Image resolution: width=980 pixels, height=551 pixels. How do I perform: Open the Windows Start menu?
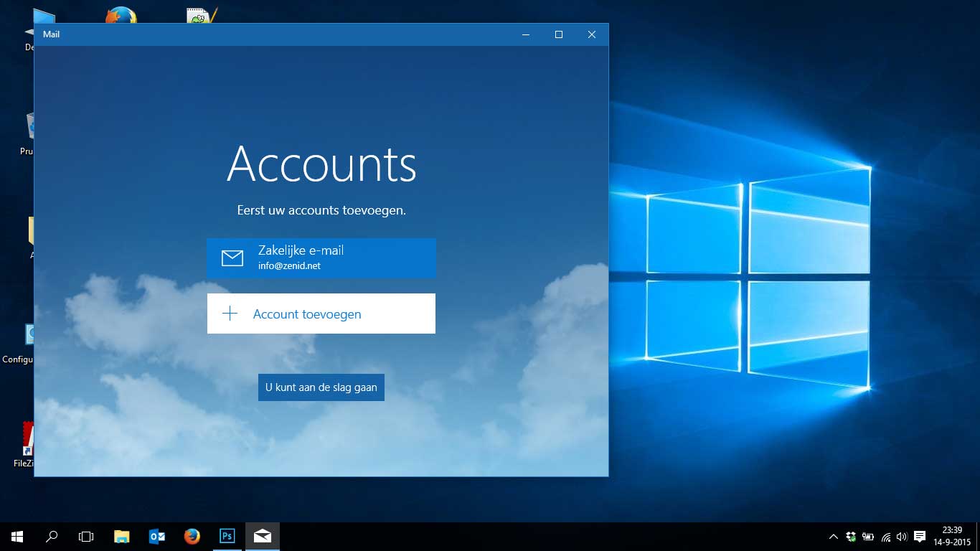[17, 537]
